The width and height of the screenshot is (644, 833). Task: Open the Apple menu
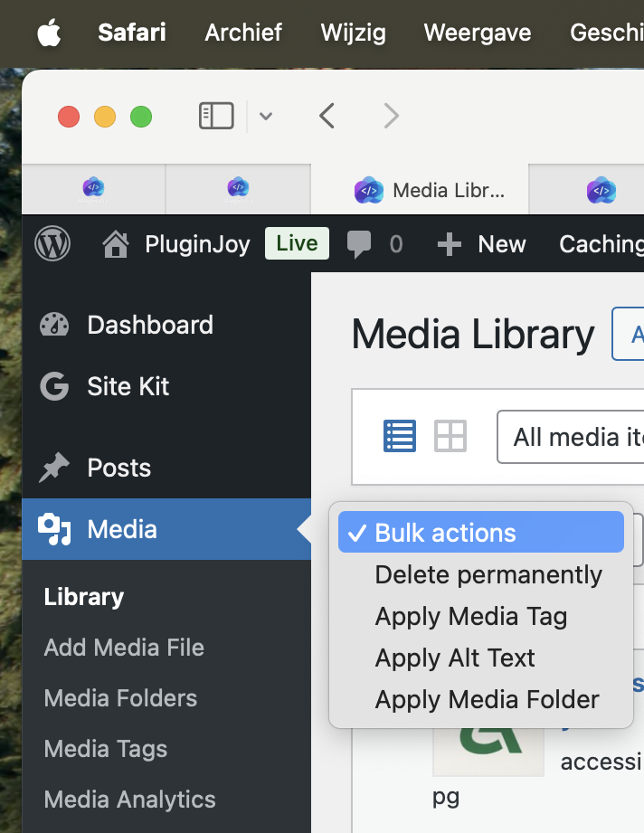point(49,33)
